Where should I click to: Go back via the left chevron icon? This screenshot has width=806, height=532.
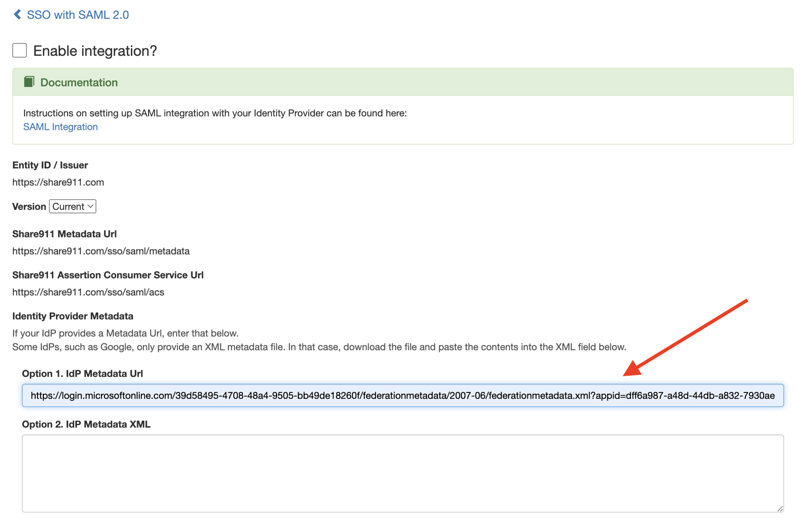pyautogui.click(x=17, y=14)
